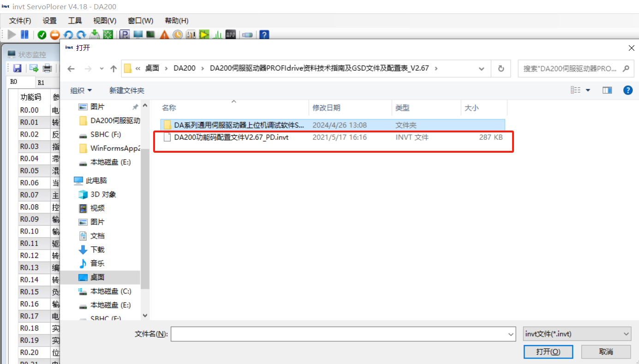Click the floppy save icon in 状态监控 panel

click(17, 68)
